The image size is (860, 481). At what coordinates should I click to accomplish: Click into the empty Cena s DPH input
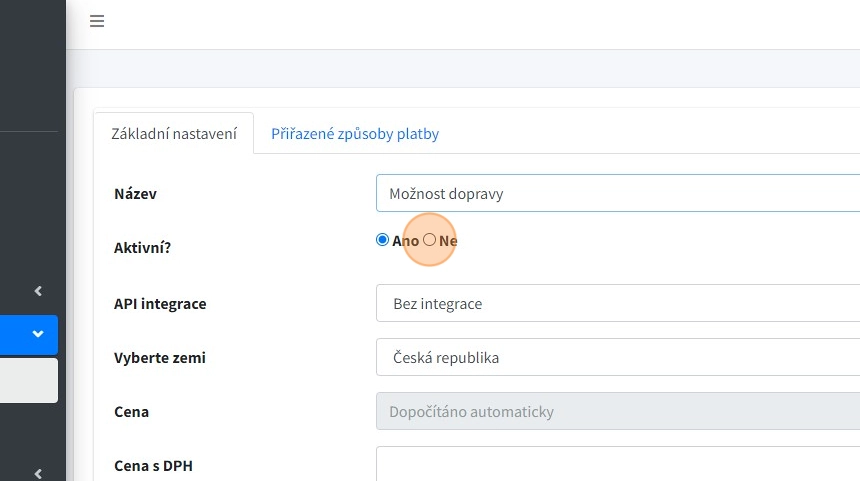[617, 464]
